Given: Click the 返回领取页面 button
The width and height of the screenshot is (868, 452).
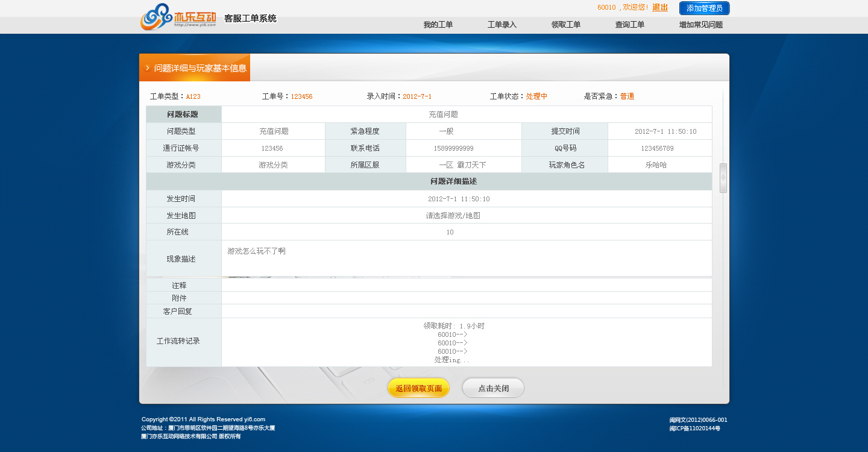Looking at the screenshot, I should (x=418, y=388).
